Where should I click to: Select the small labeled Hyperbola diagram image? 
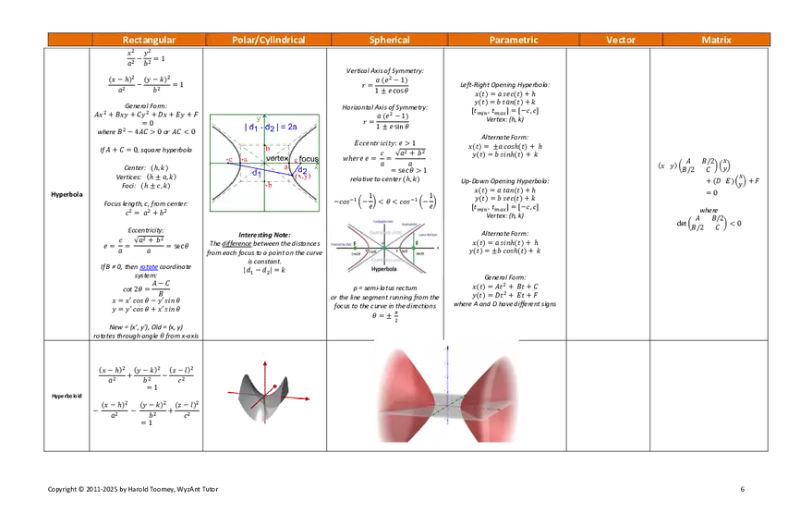pyautogui.click(x=385, y=247)
